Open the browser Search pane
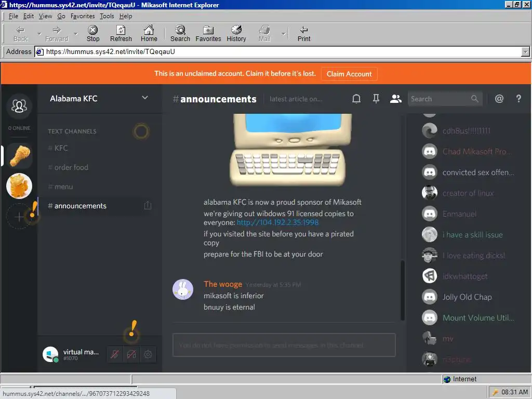 (x=180, y=34)
